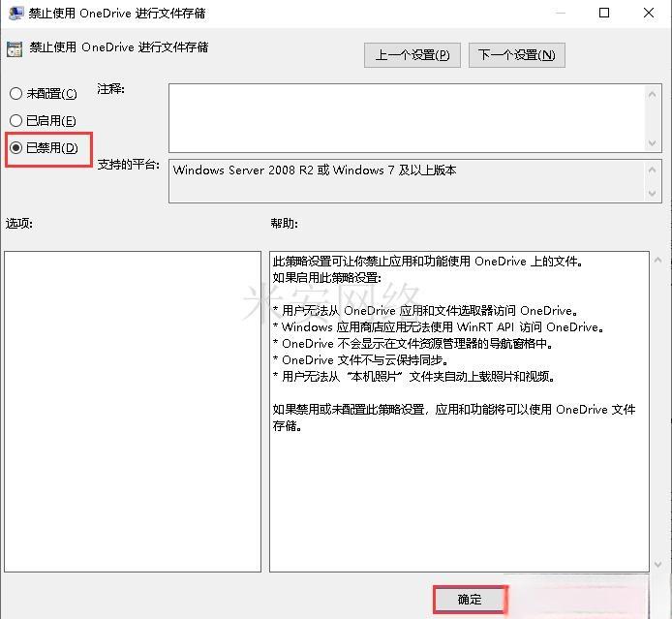Click the comment box scroll down arrow

(x=653, y=142)
